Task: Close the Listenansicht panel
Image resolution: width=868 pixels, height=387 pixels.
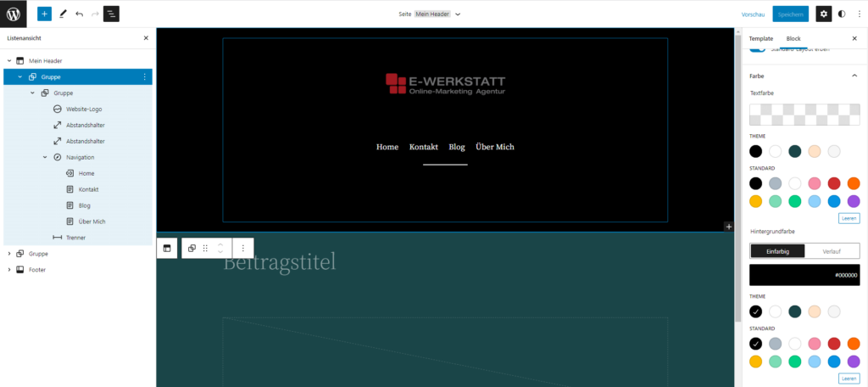Action: coord(146,38)
